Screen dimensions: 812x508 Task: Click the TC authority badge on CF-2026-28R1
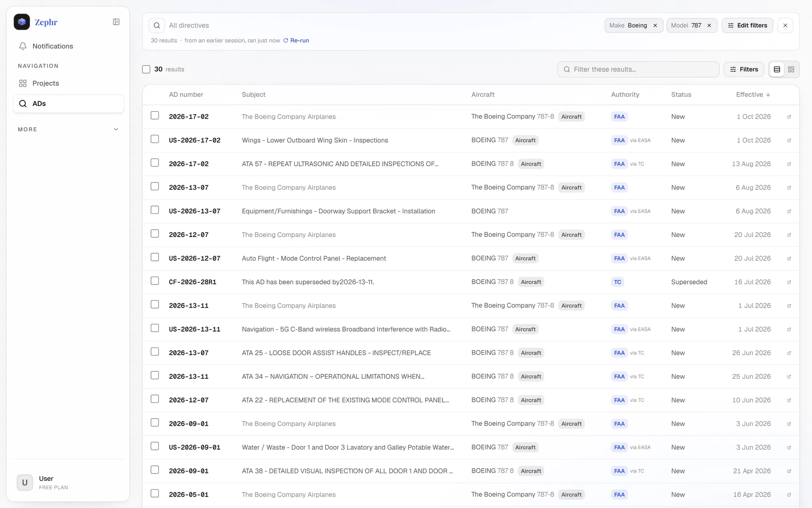point(618,282)
